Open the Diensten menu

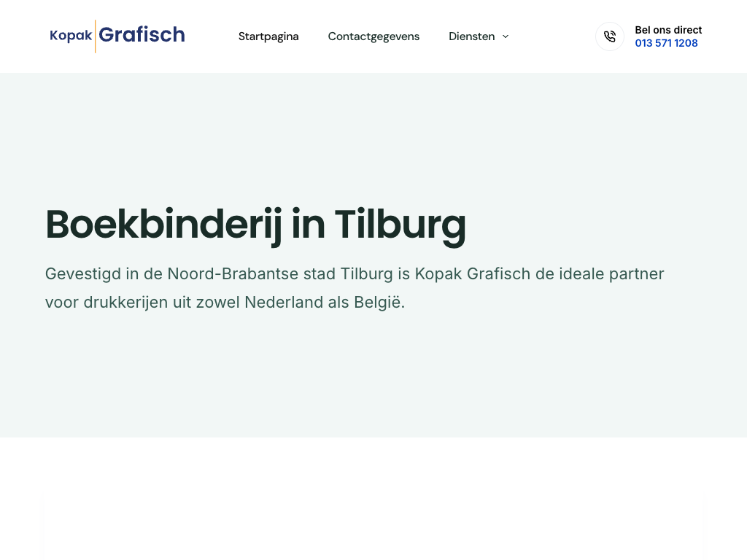point(471,36)
